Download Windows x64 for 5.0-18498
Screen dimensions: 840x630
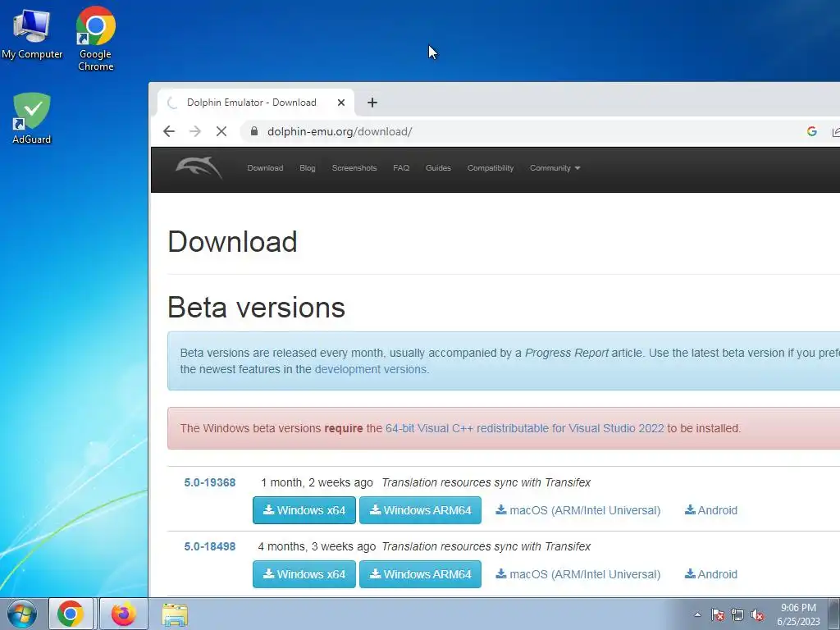pyautogui.click(x=304, y=573)
